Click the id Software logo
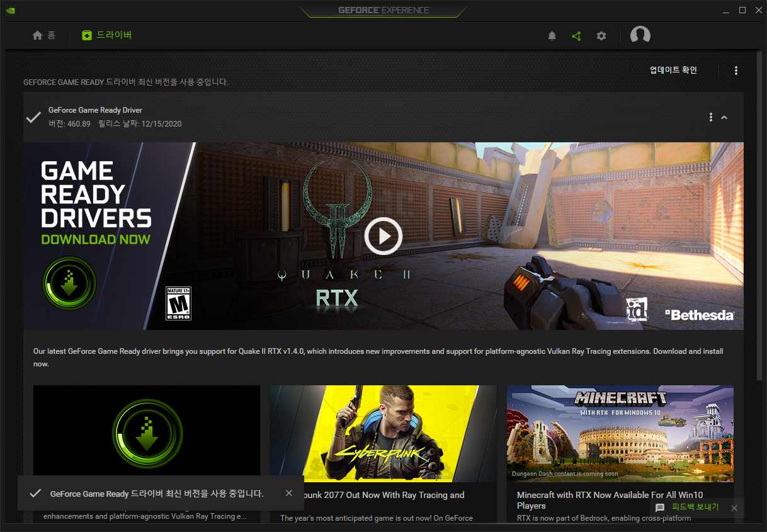 (637, 310)
